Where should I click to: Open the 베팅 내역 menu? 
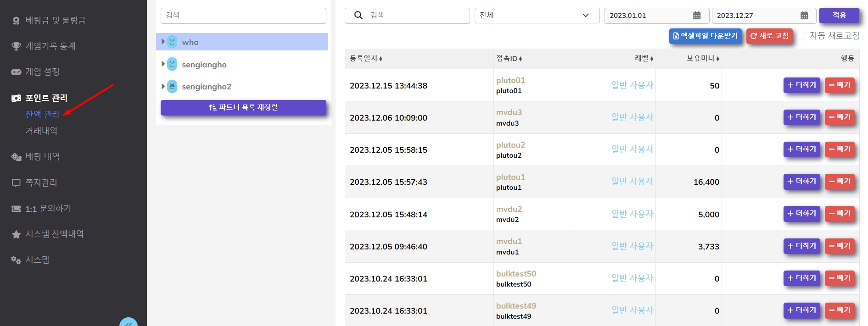click(x=42, y=157)
